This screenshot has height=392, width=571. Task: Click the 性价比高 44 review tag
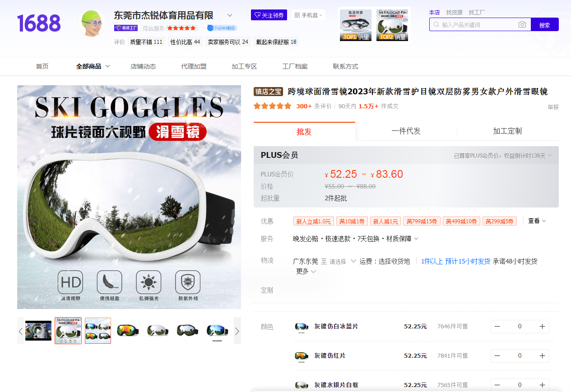[x=185, y=42]
